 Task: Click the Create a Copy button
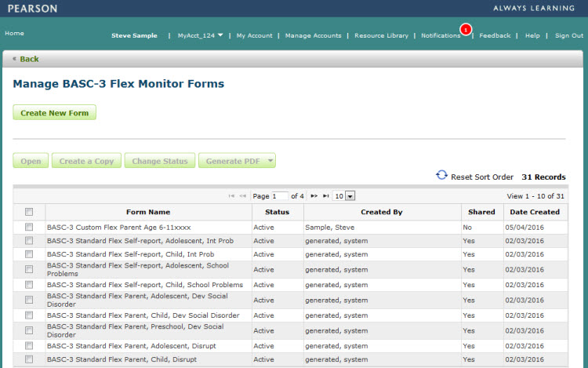(86, 161)
